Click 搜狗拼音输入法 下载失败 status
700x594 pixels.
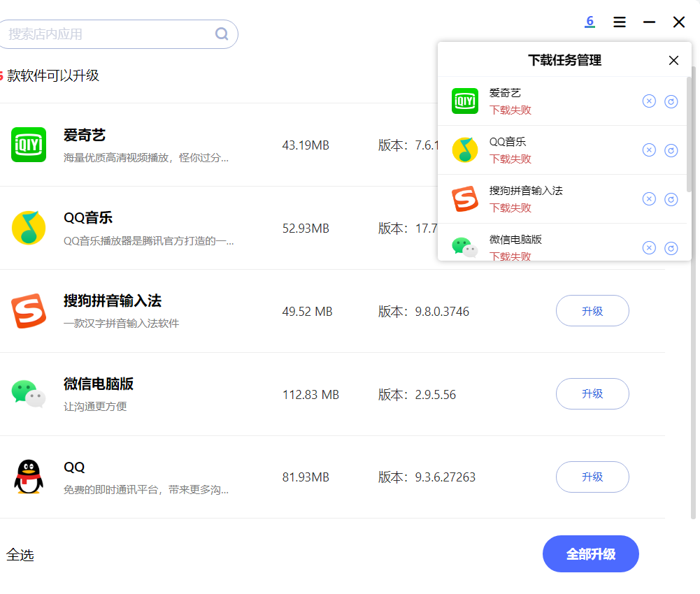[510, 208]
